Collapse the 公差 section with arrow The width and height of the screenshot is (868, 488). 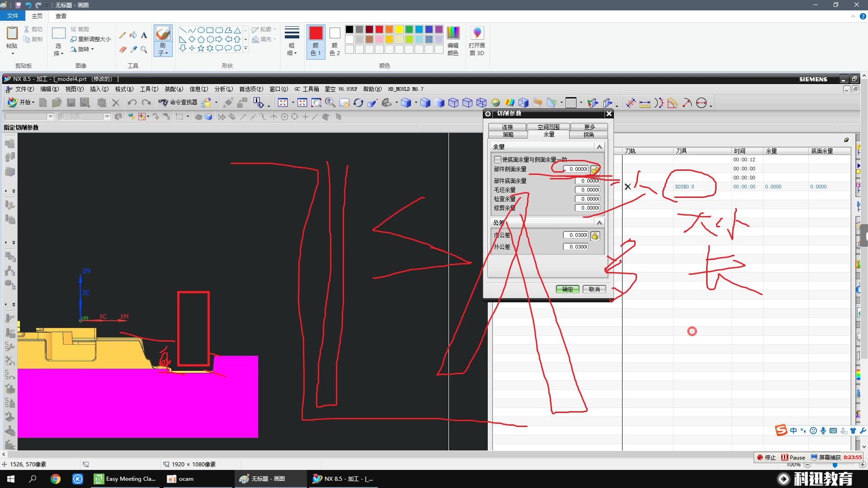point(599,223)
